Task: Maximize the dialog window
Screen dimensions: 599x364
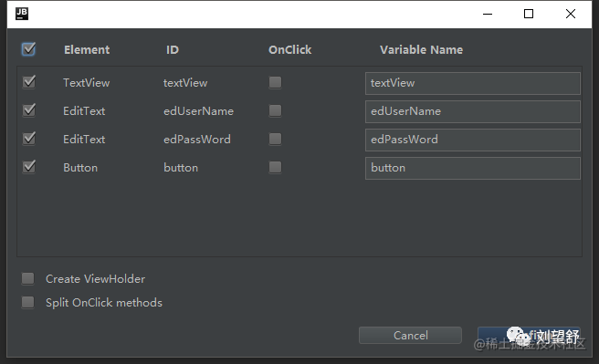Action: (x=529, y=14)
